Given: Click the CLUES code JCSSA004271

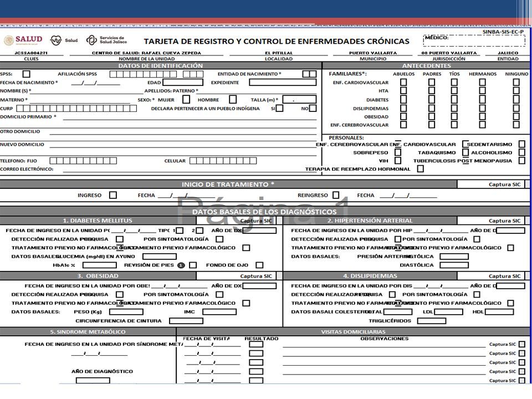Looking at the screenshot, I should click(31, 53).
